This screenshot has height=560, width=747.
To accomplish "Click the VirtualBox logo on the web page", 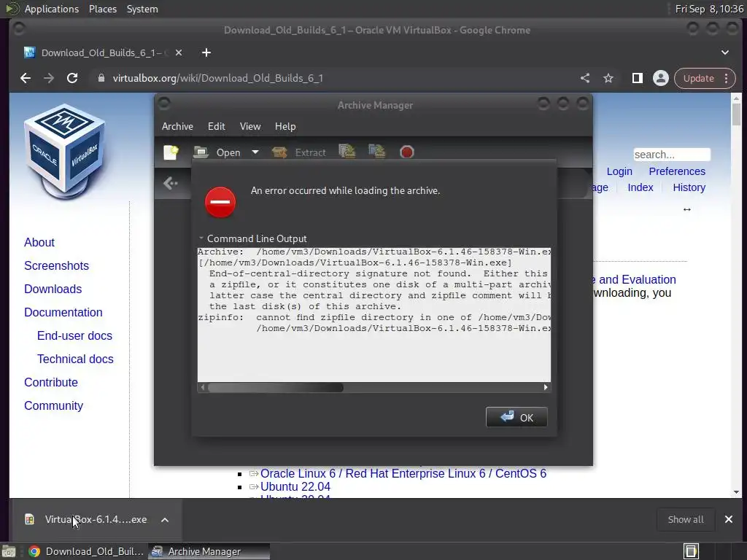I will pos(65,150).
